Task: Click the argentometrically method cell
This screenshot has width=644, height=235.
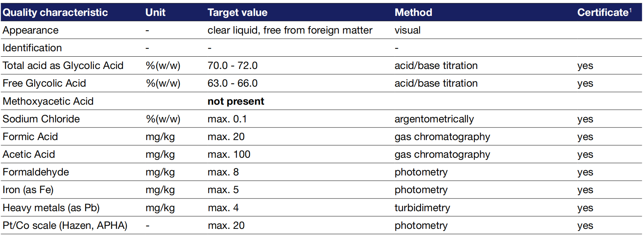Action: tap(434, 119)
